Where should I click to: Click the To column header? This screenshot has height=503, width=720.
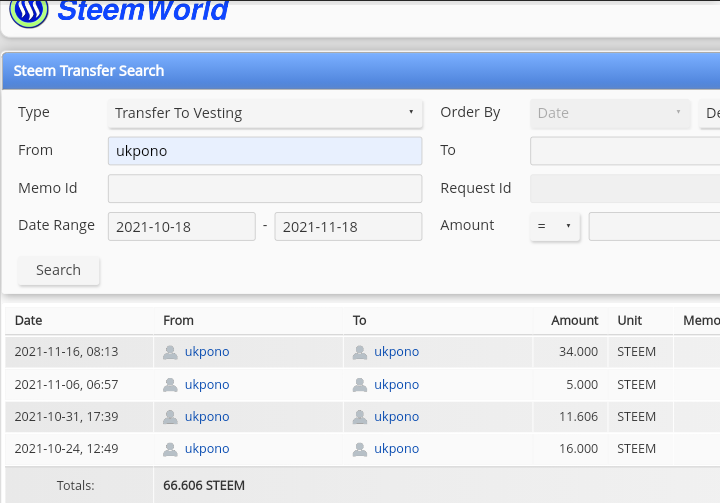(x=359, y=320)
